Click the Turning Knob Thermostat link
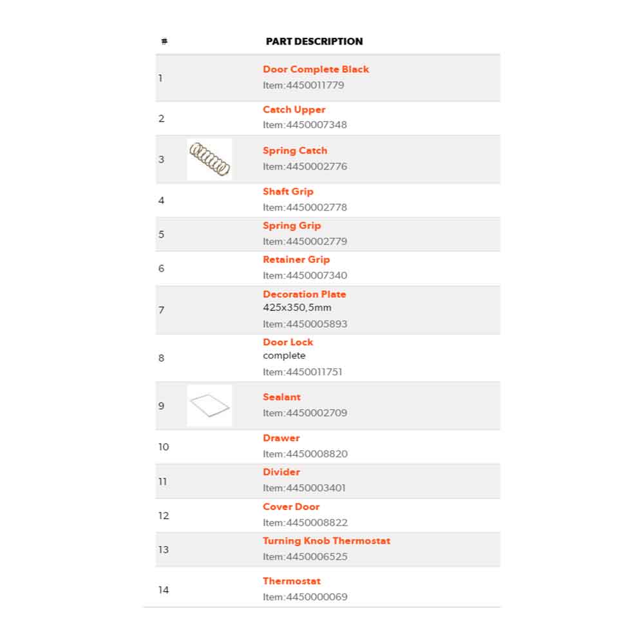644x644 pixels. (x=326, y=541)
